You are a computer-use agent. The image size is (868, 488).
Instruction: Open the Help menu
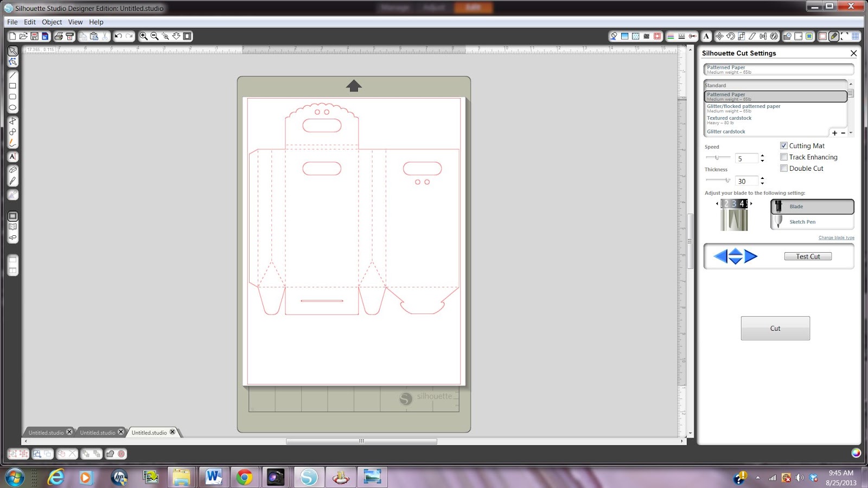tap(96, 22)
